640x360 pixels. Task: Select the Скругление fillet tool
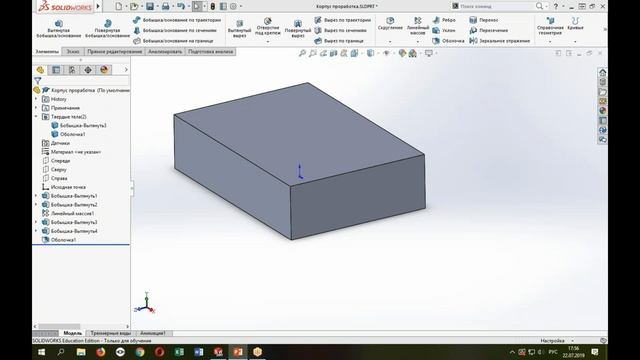point(390,24)
